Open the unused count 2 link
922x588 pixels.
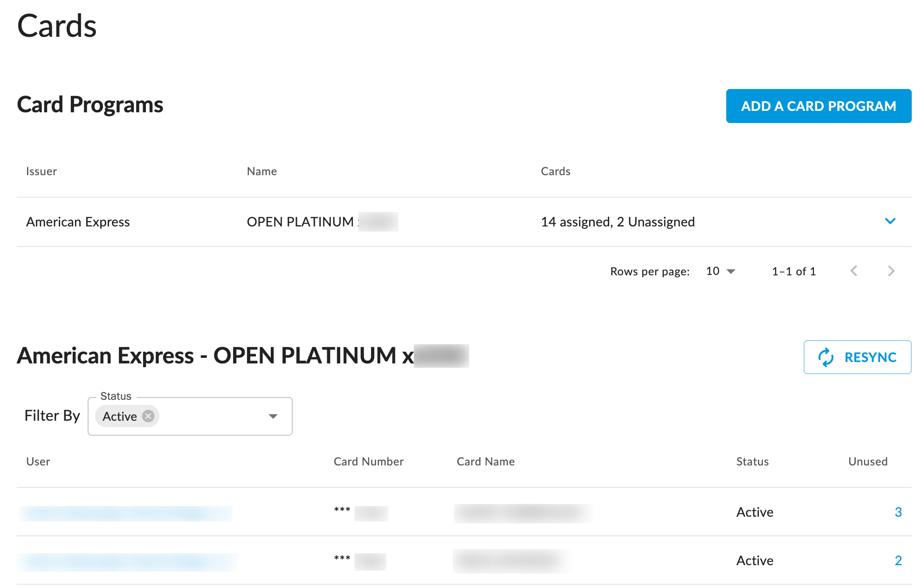(898, 561)
